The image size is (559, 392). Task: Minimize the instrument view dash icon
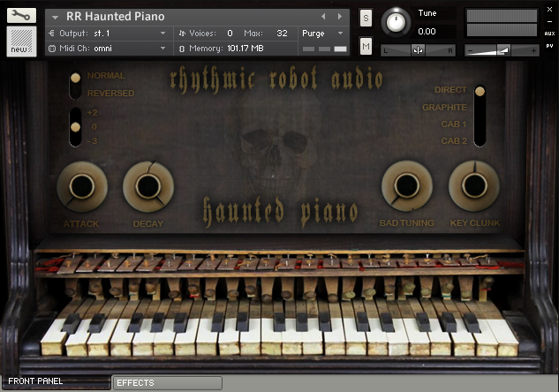(550, 22)
